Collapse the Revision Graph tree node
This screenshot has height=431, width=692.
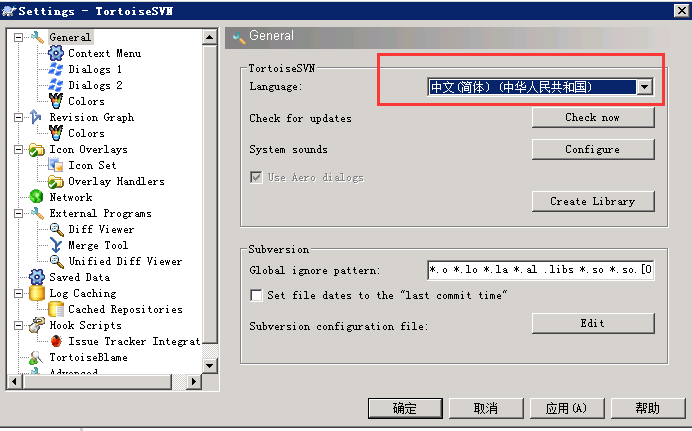[x=19, y=117]
